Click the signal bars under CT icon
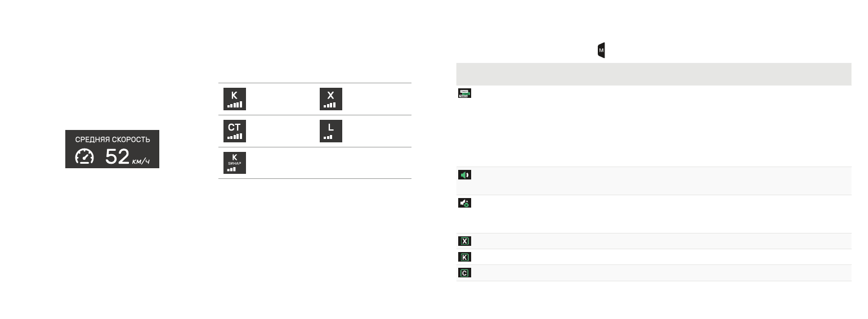The image size is (868, 319). (235, 137)
